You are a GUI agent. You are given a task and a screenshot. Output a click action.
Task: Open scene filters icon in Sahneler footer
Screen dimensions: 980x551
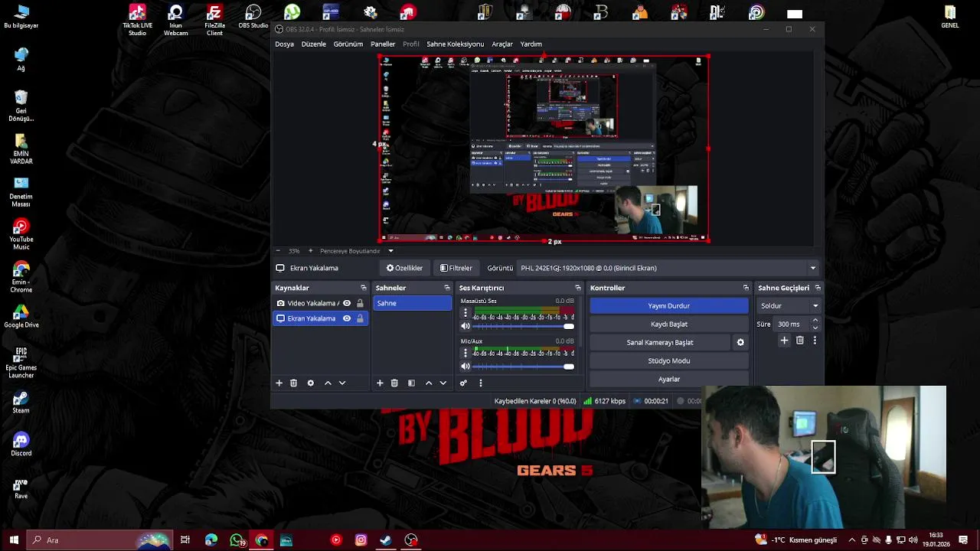pyautogui.click(x=411, y=383)
